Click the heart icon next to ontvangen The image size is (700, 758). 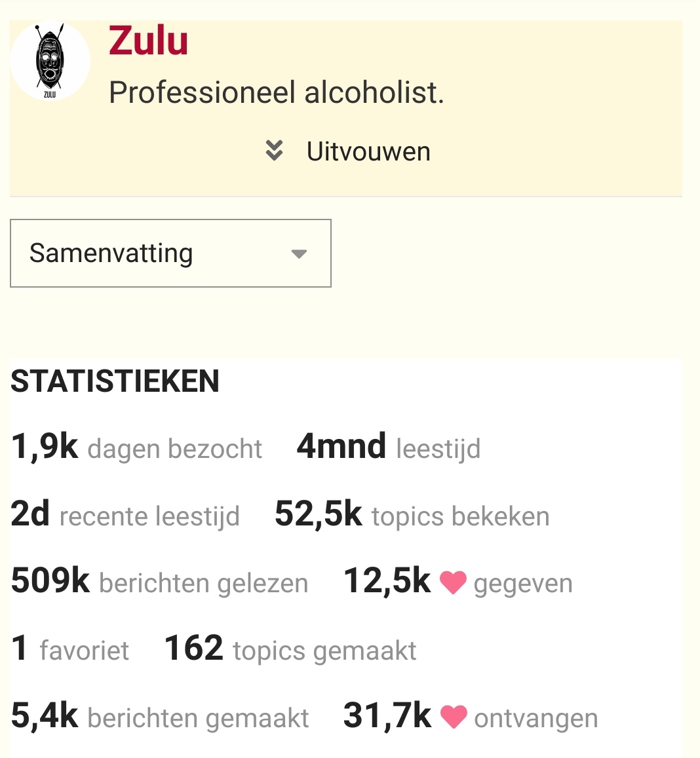[454, 717]
